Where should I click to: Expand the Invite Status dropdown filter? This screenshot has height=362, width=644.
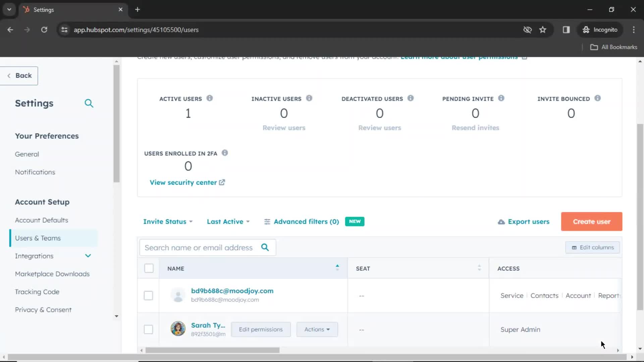coord(167,222)
